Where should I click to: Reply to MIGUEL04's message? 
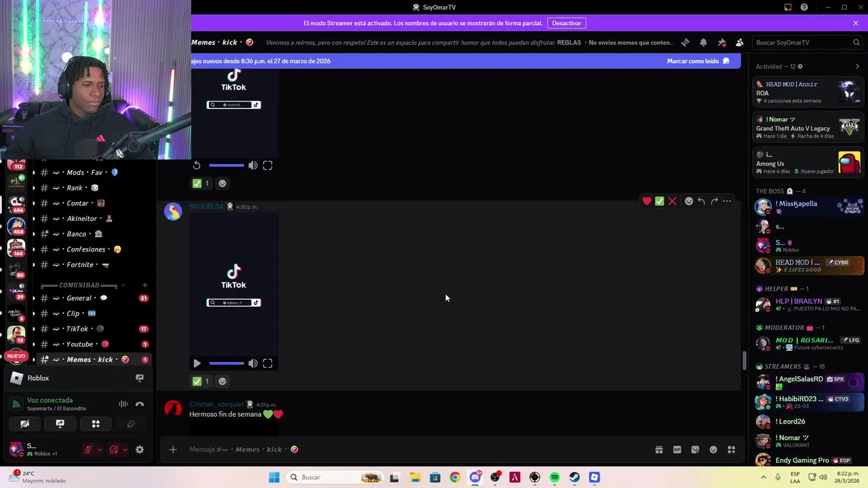click(701, 201)
